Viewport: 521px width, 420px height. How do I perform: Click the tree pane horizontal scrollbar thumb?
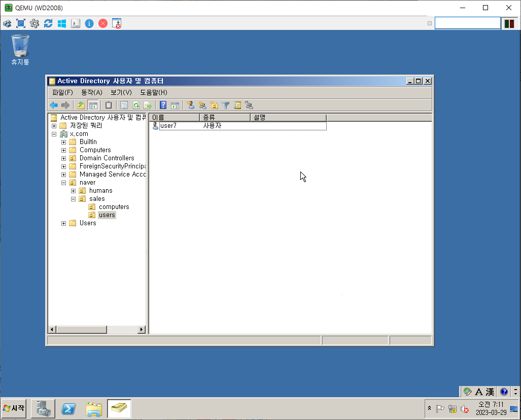click(81, 330)
